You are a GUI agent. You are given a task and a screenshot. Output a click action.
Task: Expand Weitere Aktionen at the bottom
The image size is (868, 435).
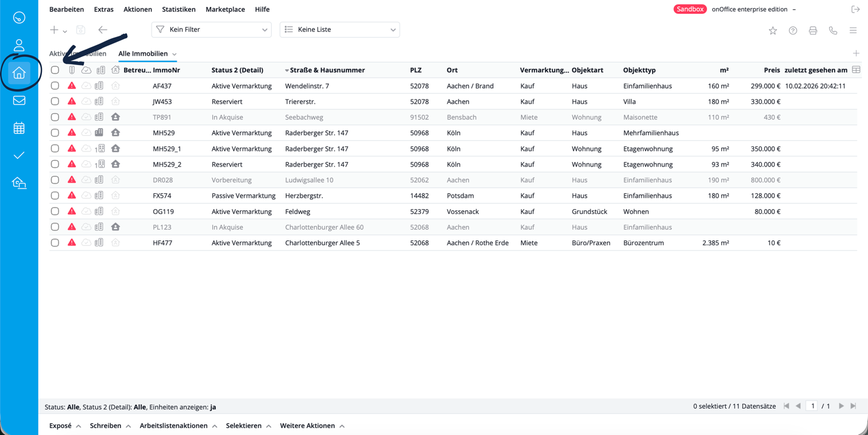pos(312,426)
